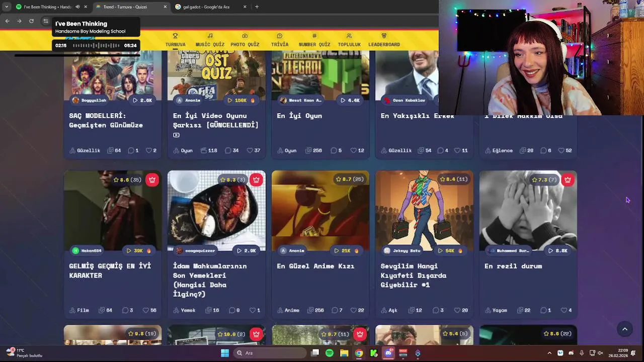Like the En Güzel Anime Kızı quiz
644x362 pixels.
click(x=357, y=310)
